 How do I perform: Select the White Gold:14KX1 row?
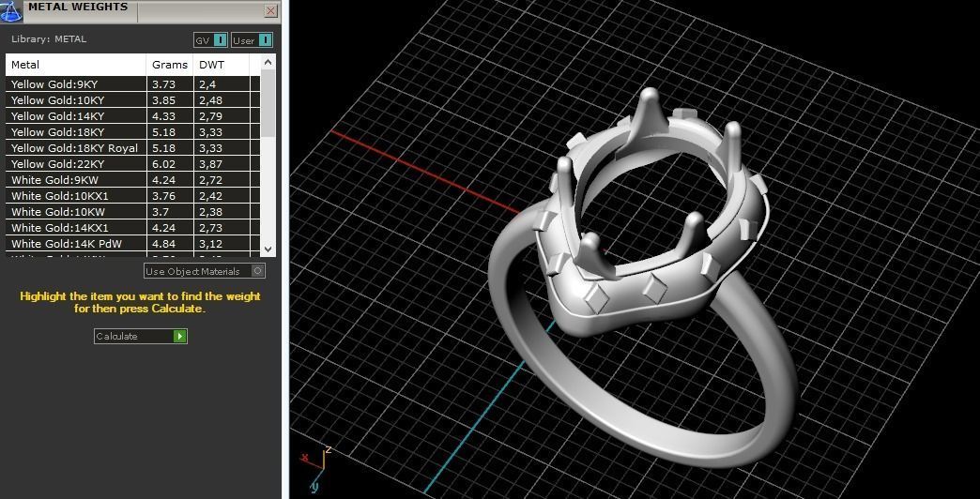click(132, 228)
